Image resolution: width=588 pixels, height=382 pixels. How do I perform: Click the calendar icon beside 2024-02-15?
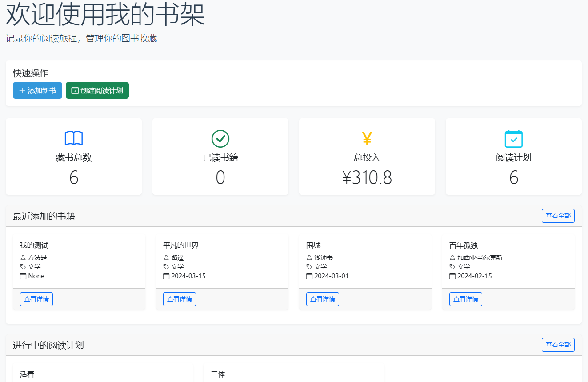click(452, 276)
